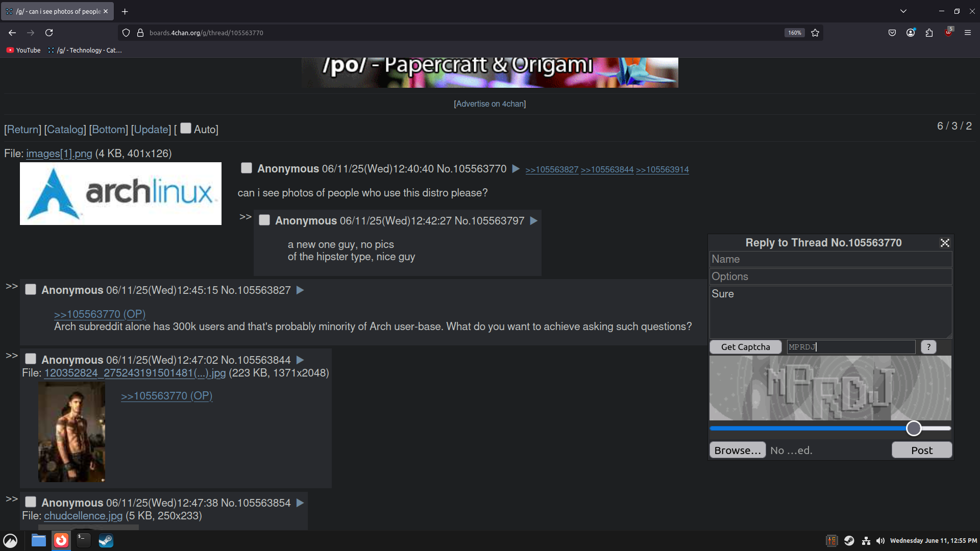Screen dimensions: 980x551
Task: Adjust the captcha alignment slider handle
Action: tap(913, 428)
